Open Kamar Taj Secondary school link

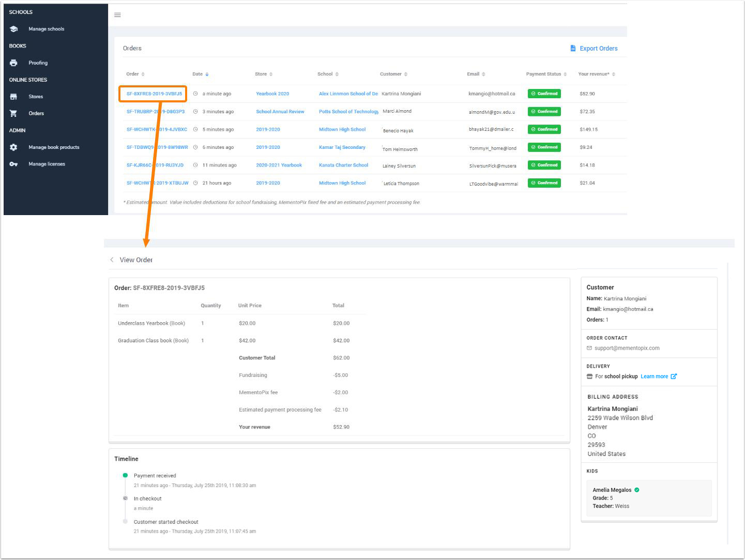coord(342,147)
